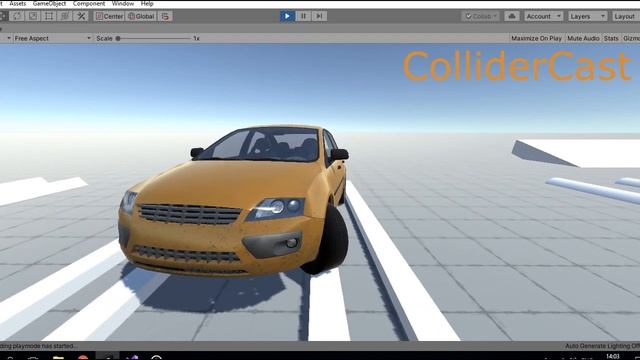Toggle grid snapping icon next to Global

[165, 16]
